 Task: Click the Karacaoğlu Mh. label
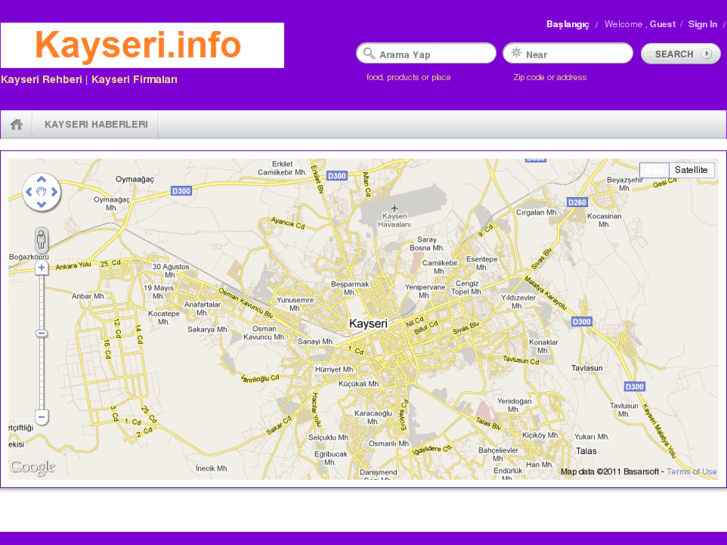pyautogui.click(x=373, y=417)
